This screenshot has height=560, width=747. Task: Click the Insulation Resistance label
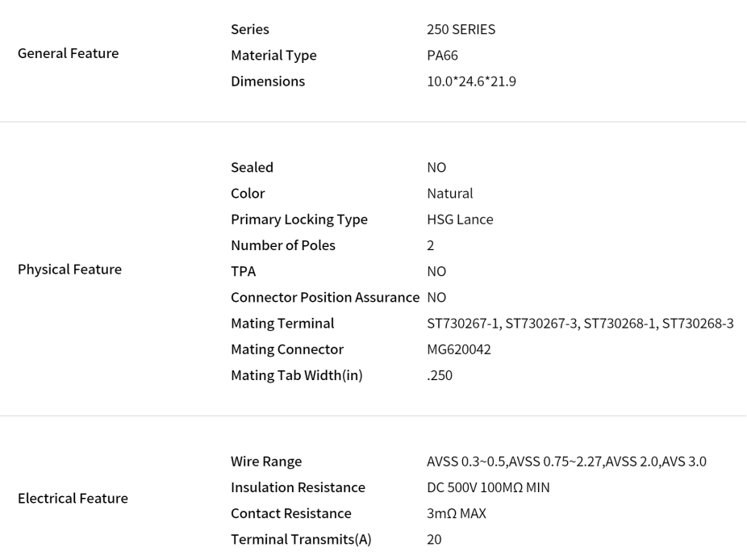[x=298, y=487]
